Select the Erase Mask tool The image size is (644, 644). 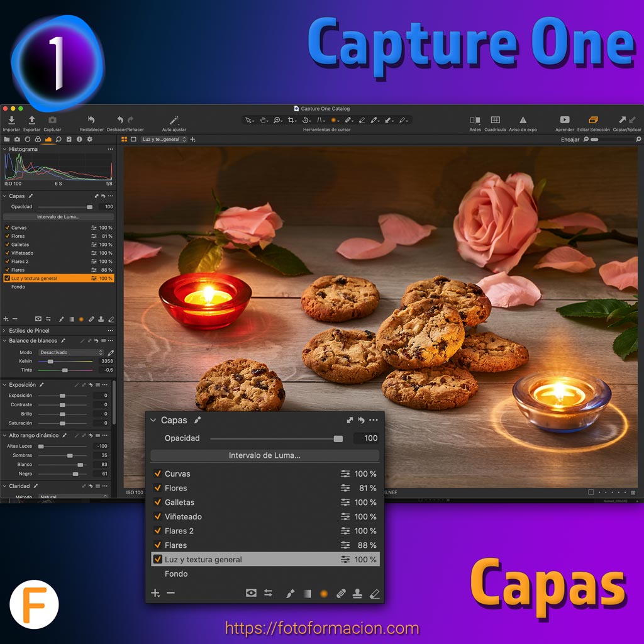(x=374, y=593)
